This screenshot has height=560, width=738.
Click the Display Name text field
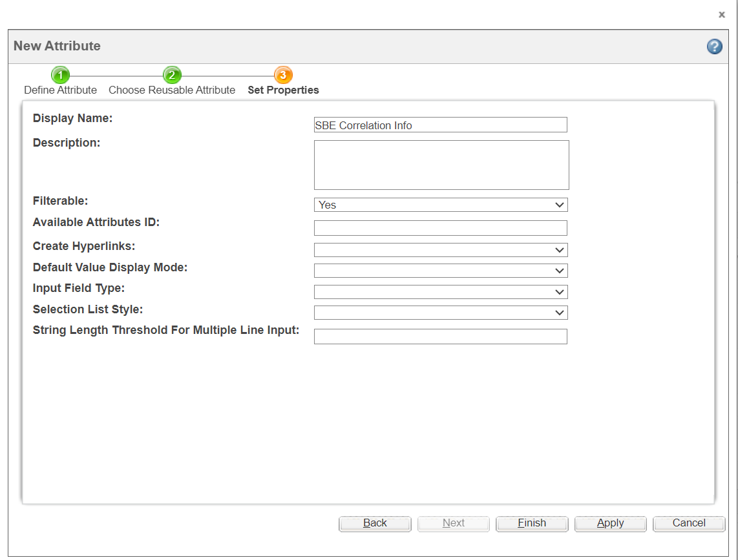(440, 125)
